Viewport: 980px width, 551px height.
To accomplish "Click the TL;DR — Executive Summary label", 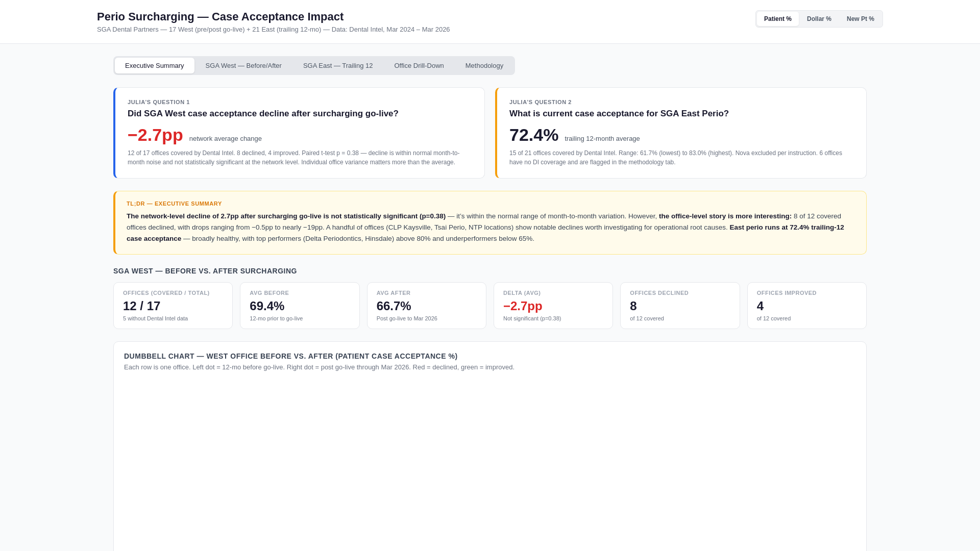I will click(x=174, y=204).
